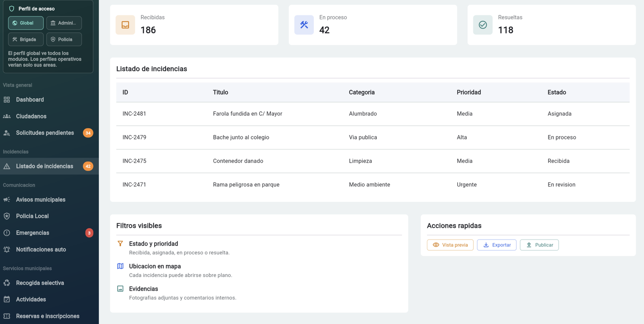Click the warning triangle icon for incidencias
The height and width of the screenshot is (324, 644).
coord(7,166)
